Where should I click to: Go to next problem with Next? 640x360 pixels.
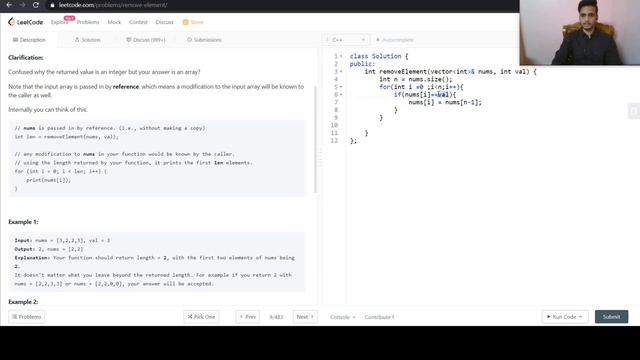(305, 317)
